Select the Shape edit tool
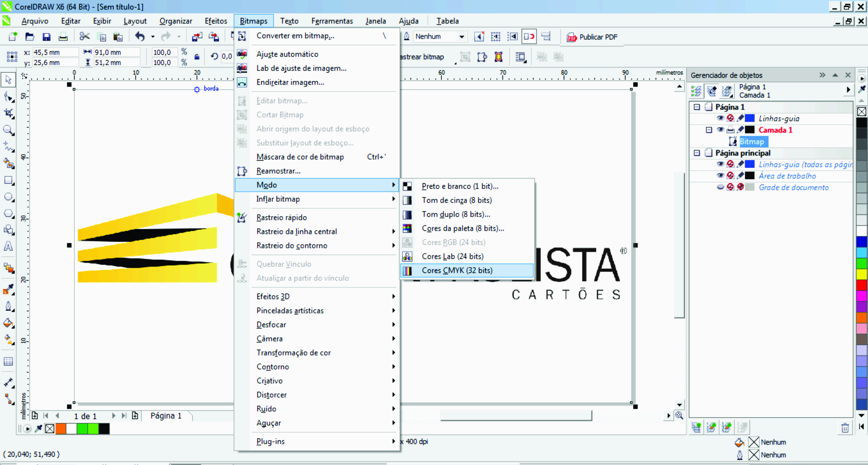 8,97
